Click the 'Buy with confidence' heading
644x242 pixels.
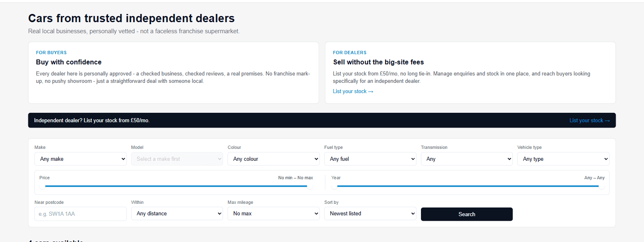69,62
